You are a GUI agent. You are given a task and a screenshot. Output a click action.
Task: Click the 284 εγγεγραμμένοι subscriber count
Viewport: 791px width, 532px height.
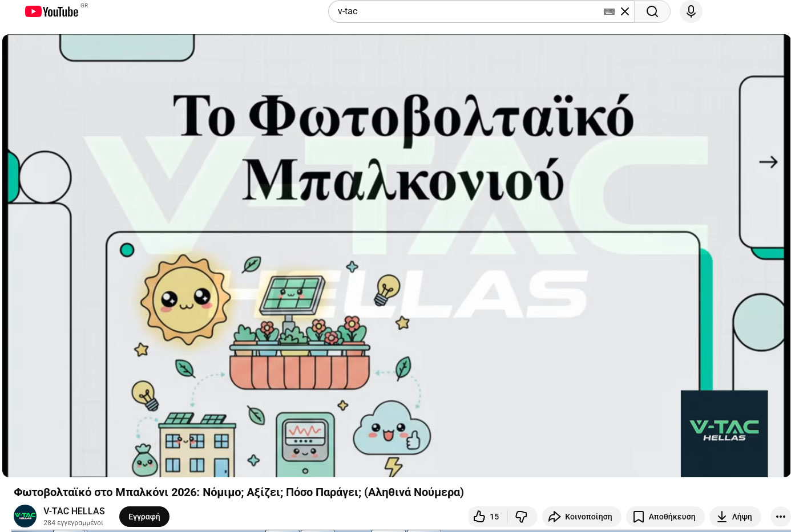tap(73, 523)
